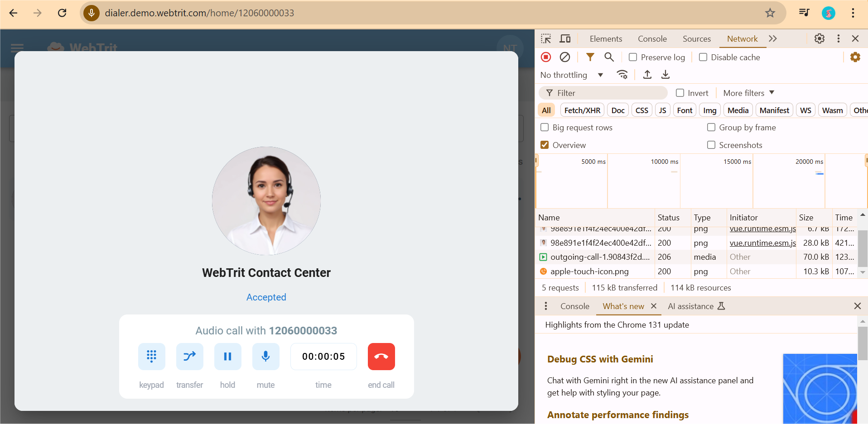Select the transfer call icon

(189, 356)
